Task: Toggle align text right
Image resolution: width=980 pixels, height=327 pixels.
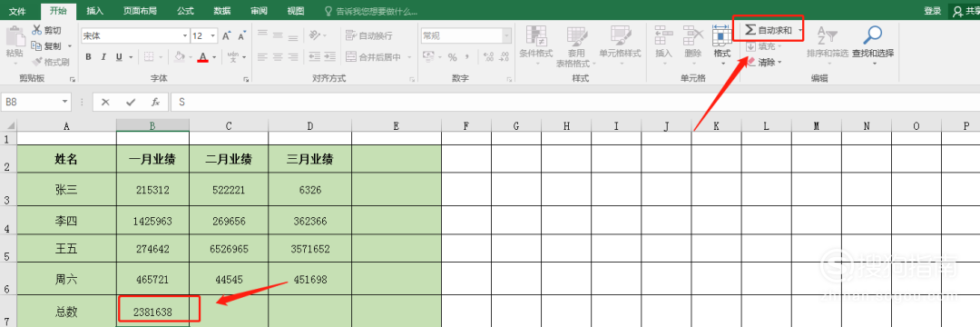Action: (x=294, y=57)
